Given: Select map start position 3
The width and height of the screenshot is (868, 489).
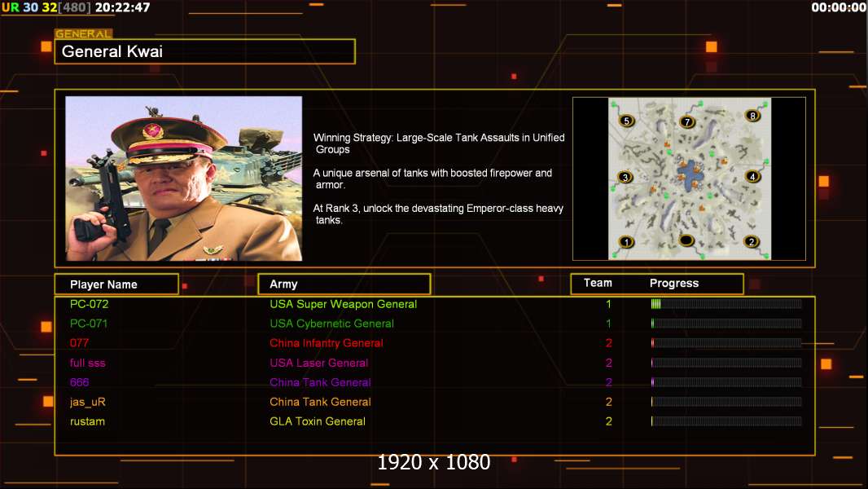Looking at the screenshot, I should [625, 177].
